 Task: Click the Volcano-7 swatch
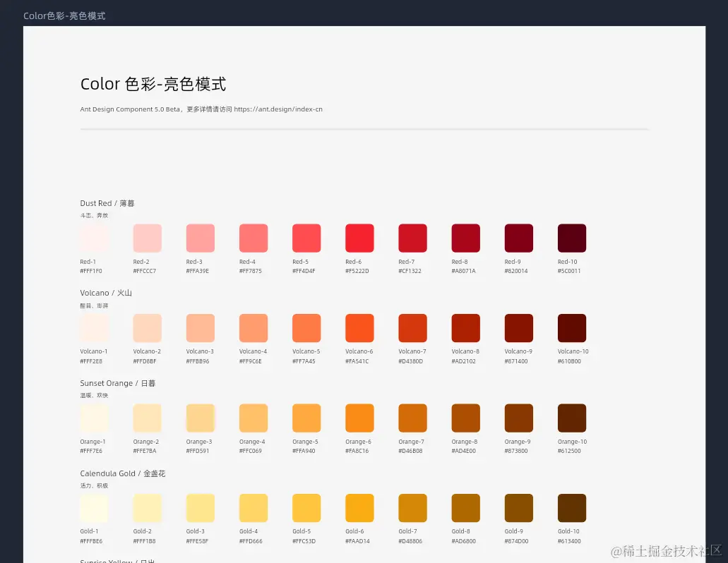click(x=413, y=328)
